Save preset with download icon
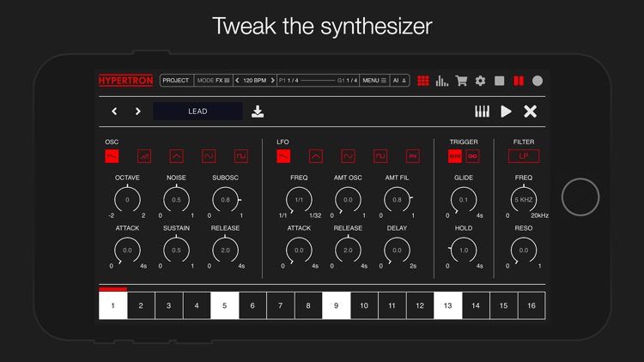644x362 pixels. click(258, 112)
